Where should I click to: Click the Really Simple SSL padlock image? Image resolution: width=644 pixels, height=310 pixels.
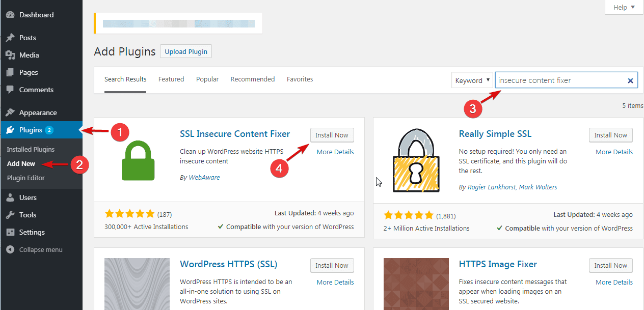tap(416, 160)
